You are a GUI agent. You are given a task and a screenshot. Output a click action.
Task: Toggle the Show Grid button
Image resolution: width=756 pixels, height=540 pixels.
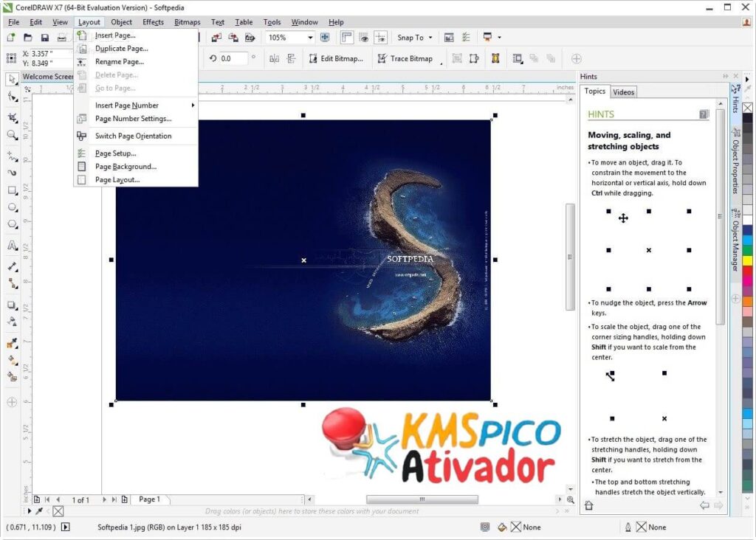363,38
